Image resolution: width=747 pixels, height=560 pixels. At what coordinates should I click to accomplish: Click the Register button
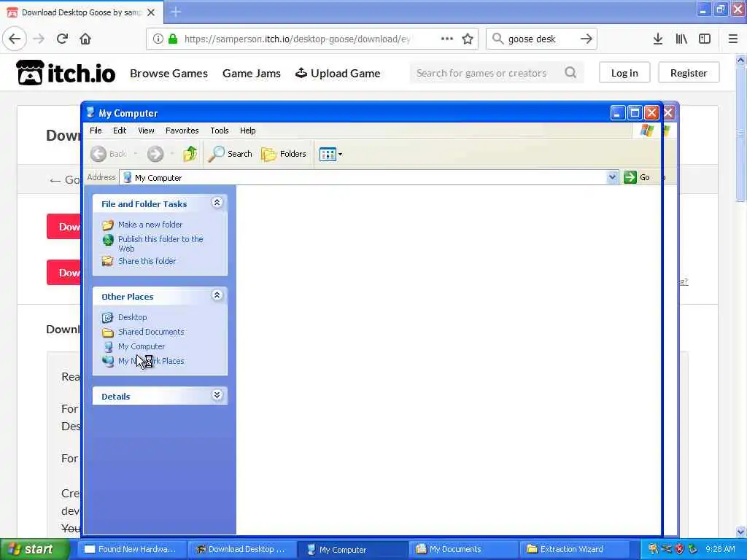click(x=689, y=73)
